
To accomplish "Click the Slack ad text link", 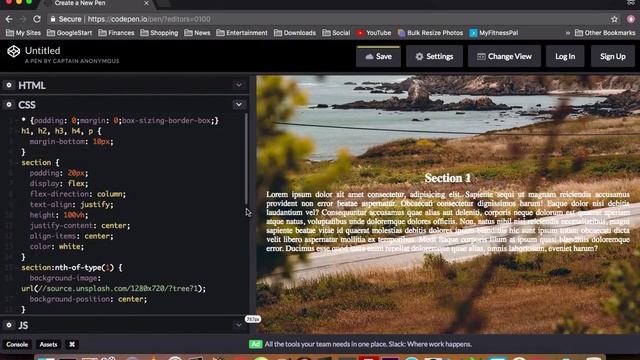I will [368, 344].
